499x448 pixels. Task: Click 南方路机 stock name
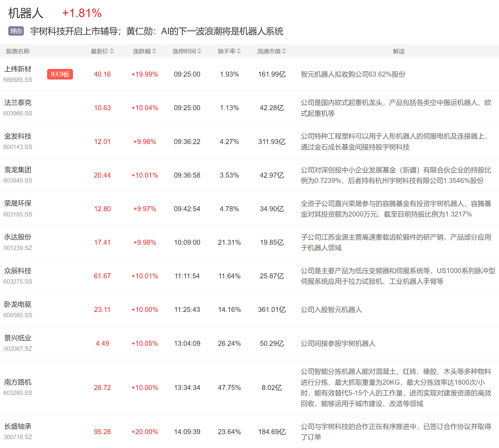[x=18, y=382]
